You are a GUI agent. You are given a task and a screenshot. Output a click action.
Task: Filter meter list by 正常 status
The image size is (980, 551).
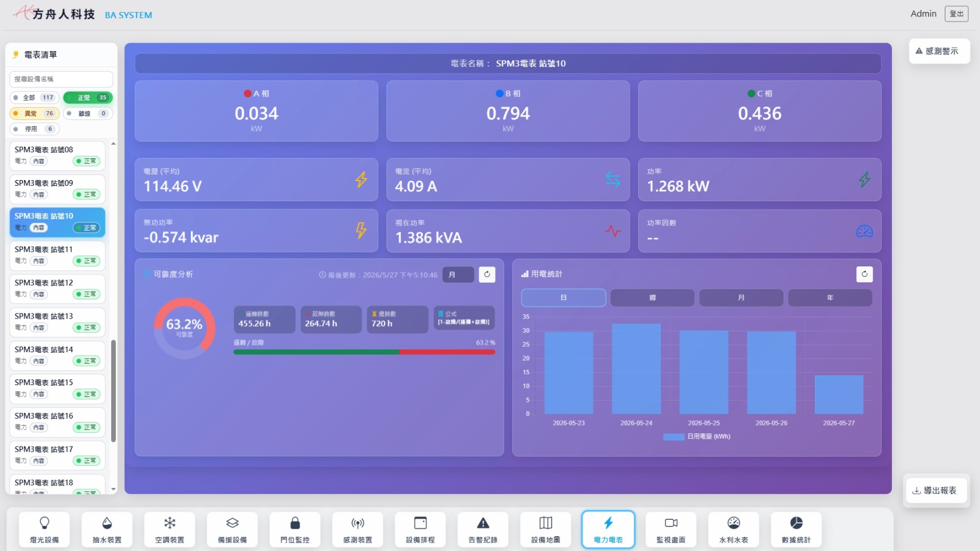(88, 98)
